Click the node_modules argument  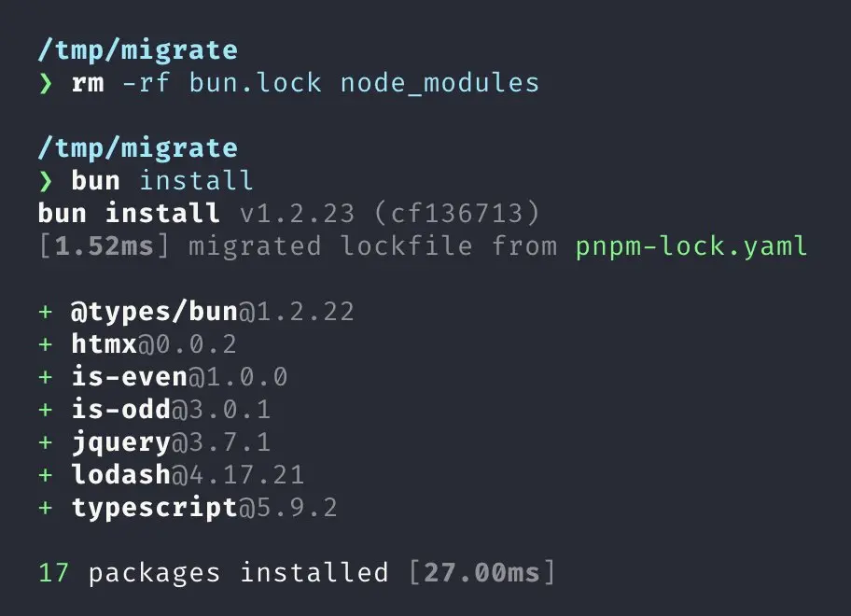click(439, 84)
